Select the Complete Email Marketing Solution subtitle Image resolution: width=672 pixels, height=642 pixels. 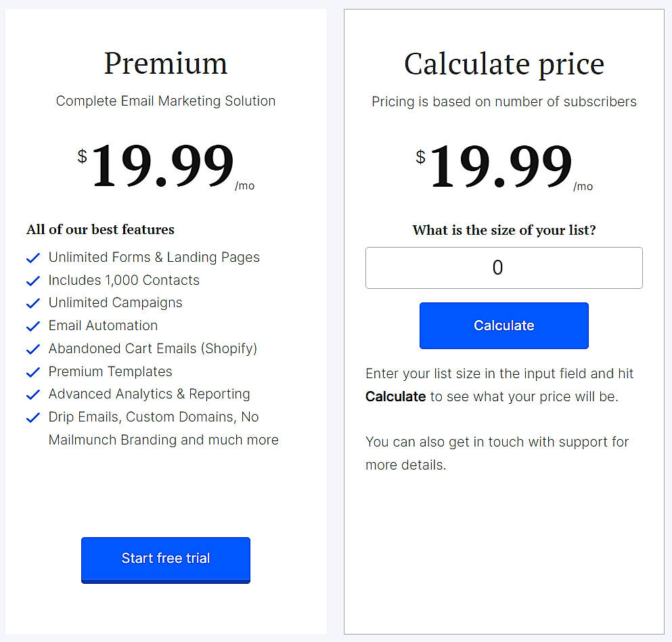tap(165, 101)
